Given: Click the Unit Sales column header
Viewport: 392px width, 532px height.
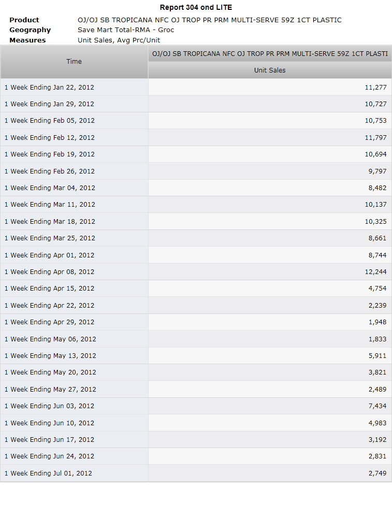Looking at the screenshot, I should (270, 70).
